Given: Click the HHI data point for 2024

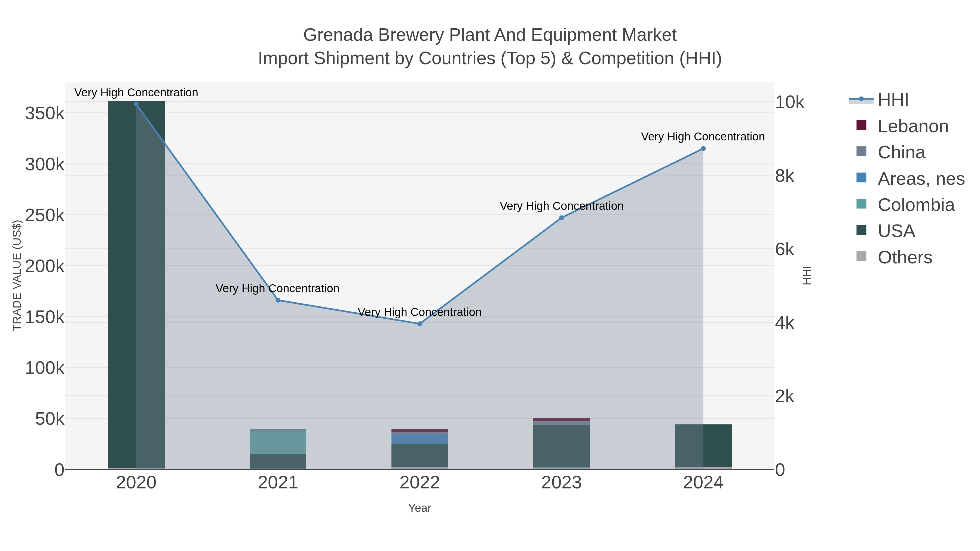Looking at the screenshot, I should (x=703, y=149).
